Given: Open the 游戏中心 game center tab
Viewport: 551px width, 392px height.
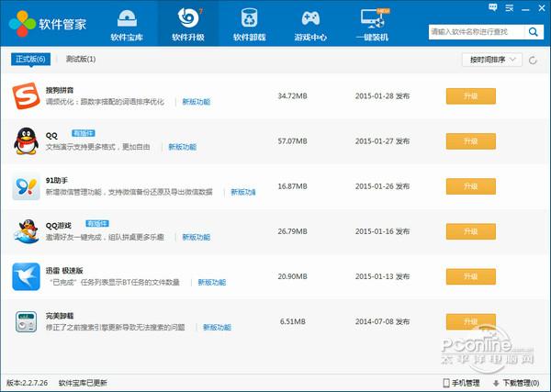Looking at the screenshot, I should [310, 25].
